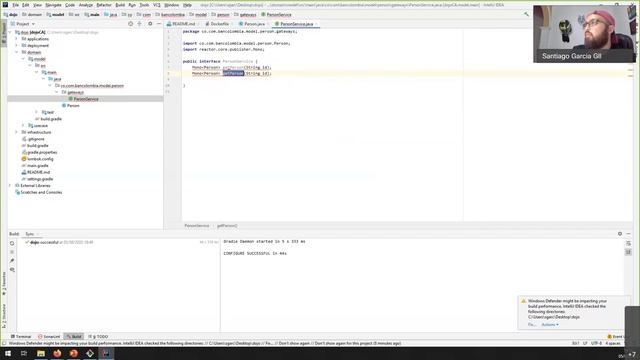The image size is (640, 360).
Task: Open the Project panel settings gear
Action: coord(150,24)
